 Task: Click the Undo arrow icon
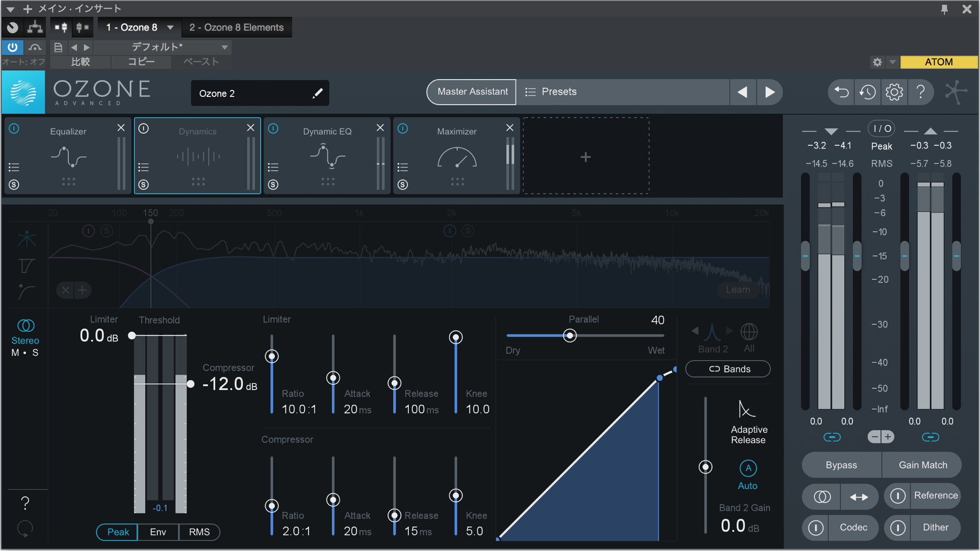pyautogui.click(x=841, y=92)
